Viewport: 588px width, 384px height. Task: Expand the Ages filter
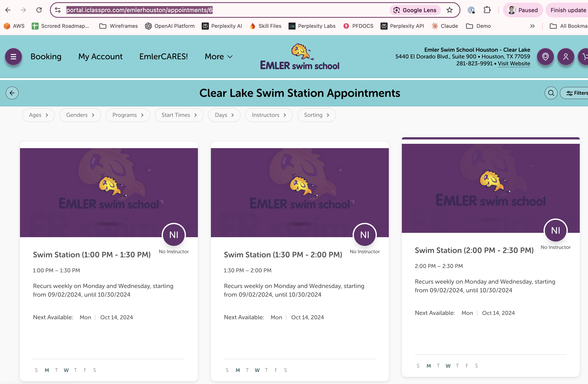[38, 115]
